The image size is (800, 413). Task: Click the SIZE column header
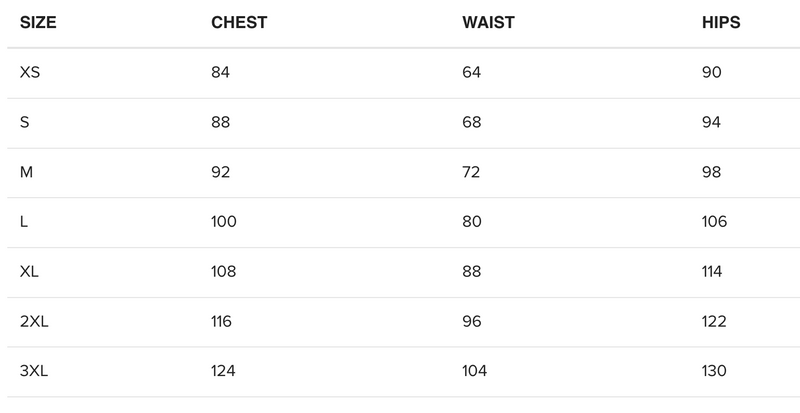[38, 23]
